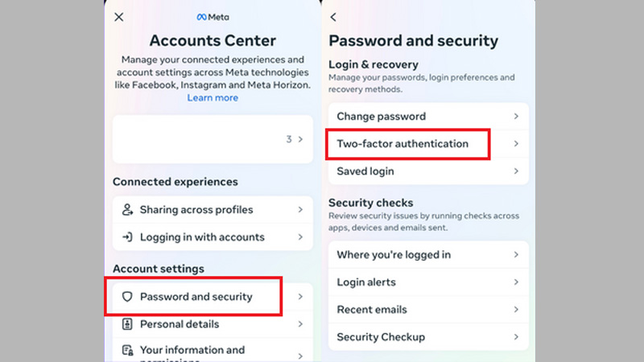The height and width of the screenshot is (362, 644).
Task: Click the Your information and permissions icon
Action: tap(127, 351)
